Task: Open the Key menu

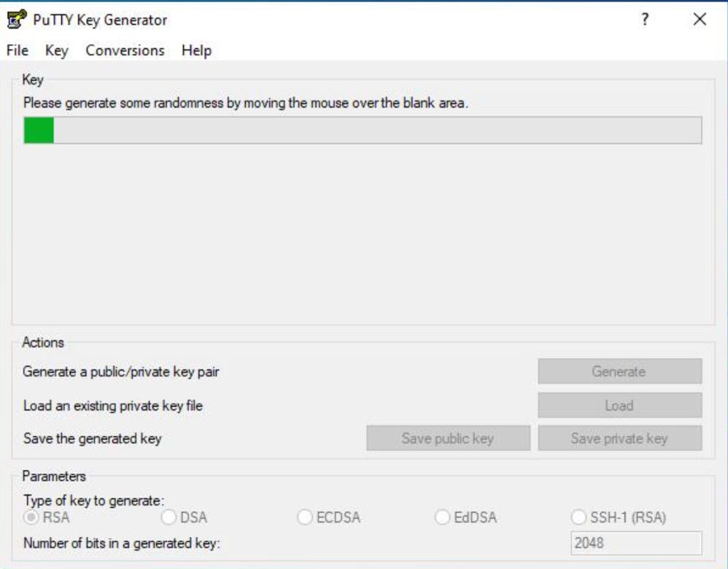Action: coord(55,51)
